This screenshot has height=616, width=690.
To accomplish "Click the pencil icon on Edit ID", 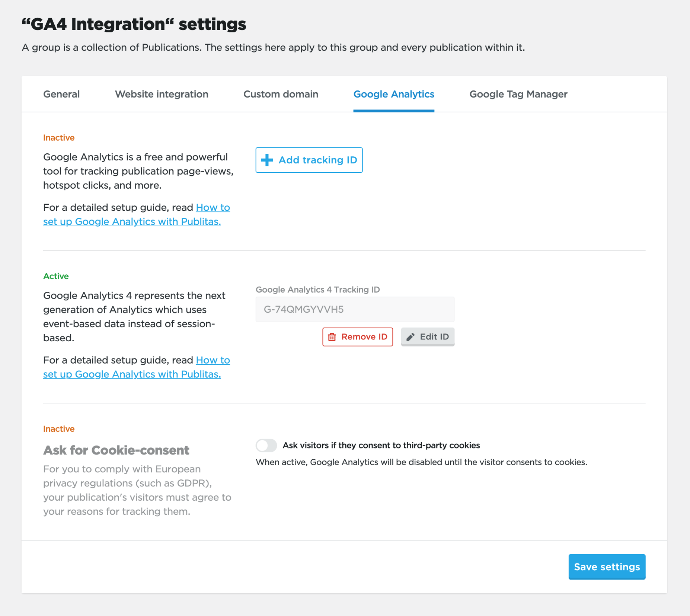I will (x=411, y=336).
